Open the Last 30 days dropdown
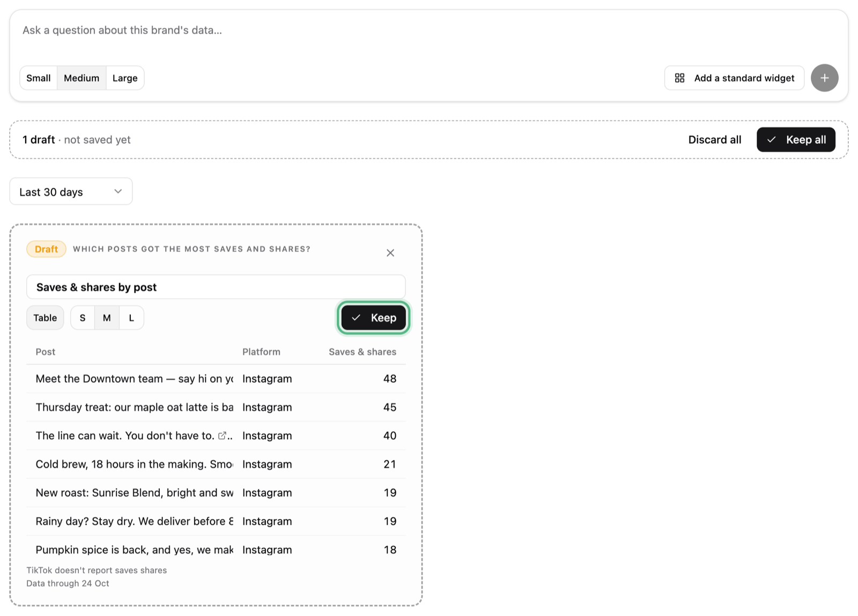This screenshot has width=858, height=616. [x=71, y=191]
